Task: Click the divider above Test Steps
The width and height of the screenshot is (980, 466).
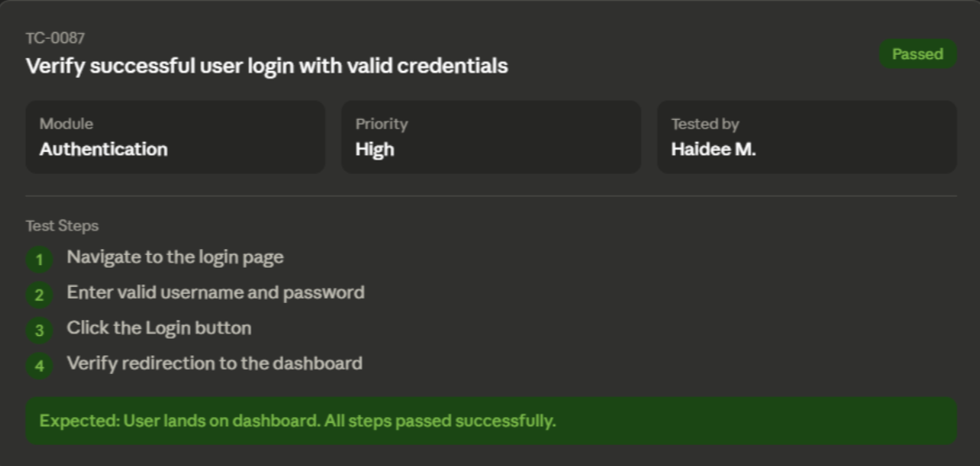Action: [x=490, y=196]
